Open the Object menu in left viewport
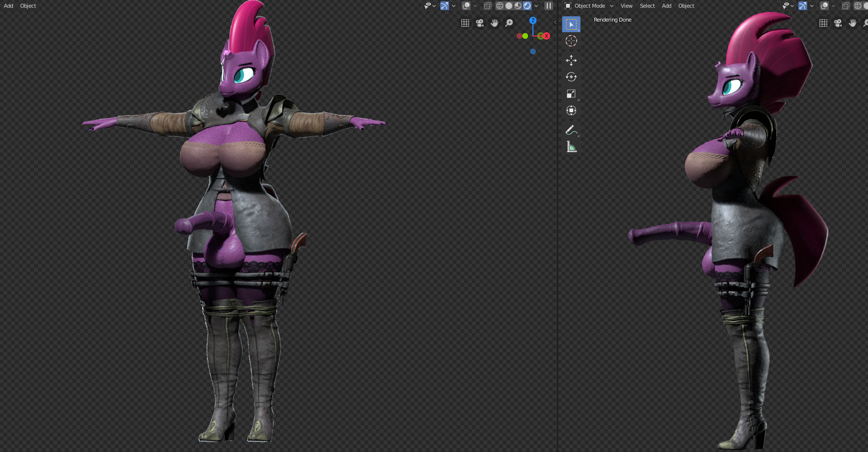Viewport: 868px width, 452px height. coord(28,6)
